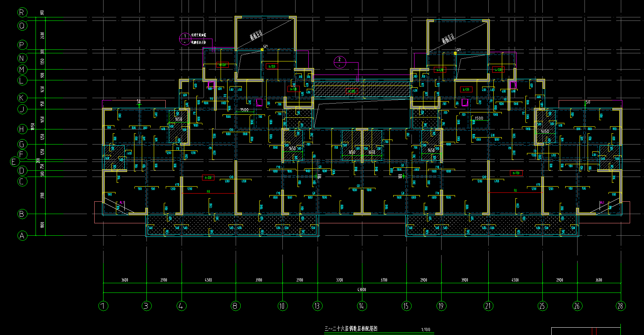Select column axis bubble 15
Screen dimensions: 644x335
(406, 306)
